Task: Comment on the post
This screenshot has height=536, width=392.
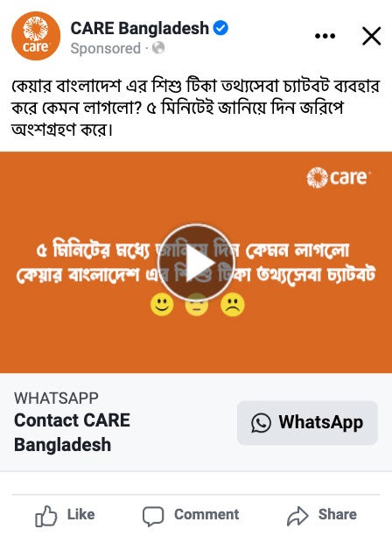Action: coord(191,515)
